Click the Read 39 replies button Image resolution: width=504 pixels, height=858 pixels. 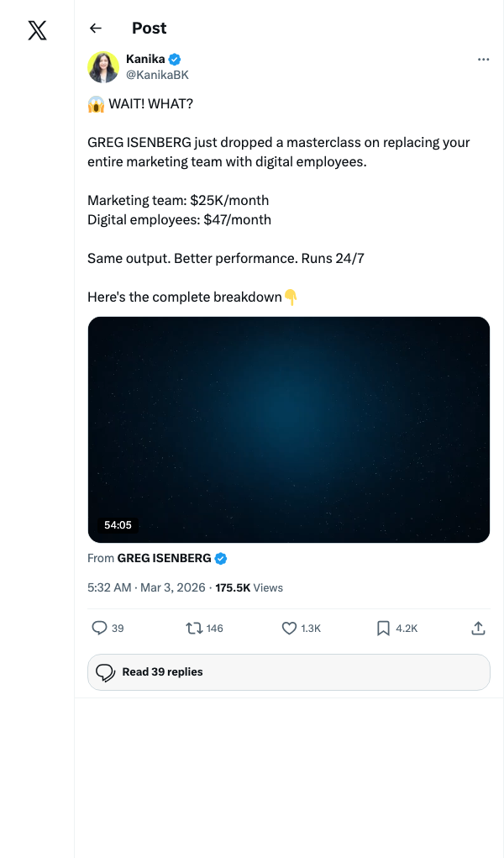[288, 671]
